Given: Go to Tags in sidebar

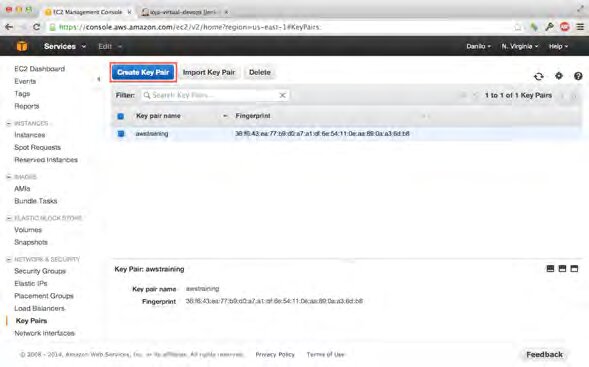Looking at the screenshot, I should pos(22,94).
